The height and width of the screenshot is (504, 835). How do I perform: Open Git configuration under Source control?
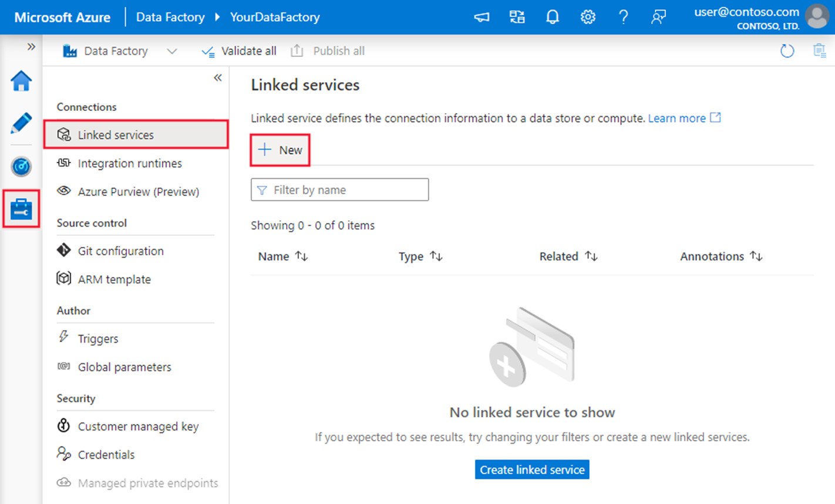(x=120, y=251)
